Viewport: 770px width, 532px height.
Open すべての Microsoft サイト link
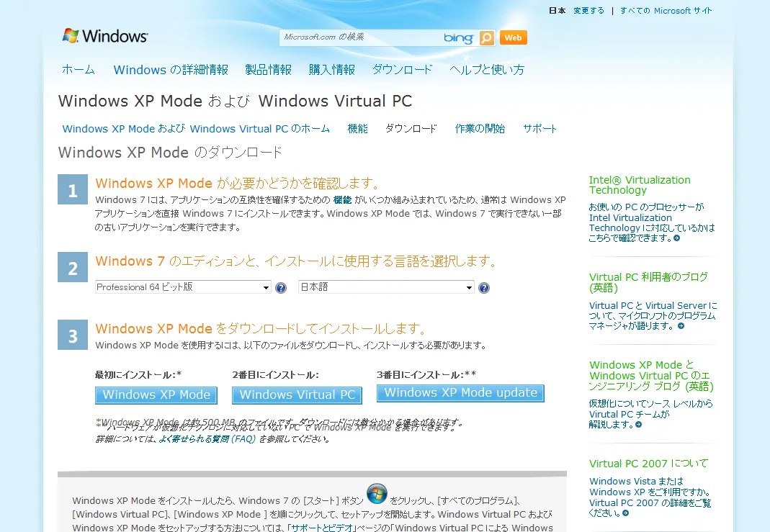tap(666, 10)
